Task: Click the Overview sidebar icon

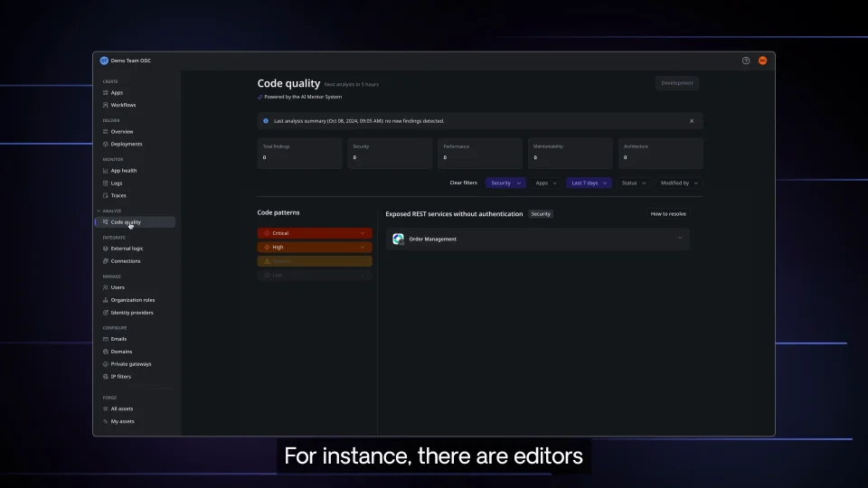Action: pos(105,132)
